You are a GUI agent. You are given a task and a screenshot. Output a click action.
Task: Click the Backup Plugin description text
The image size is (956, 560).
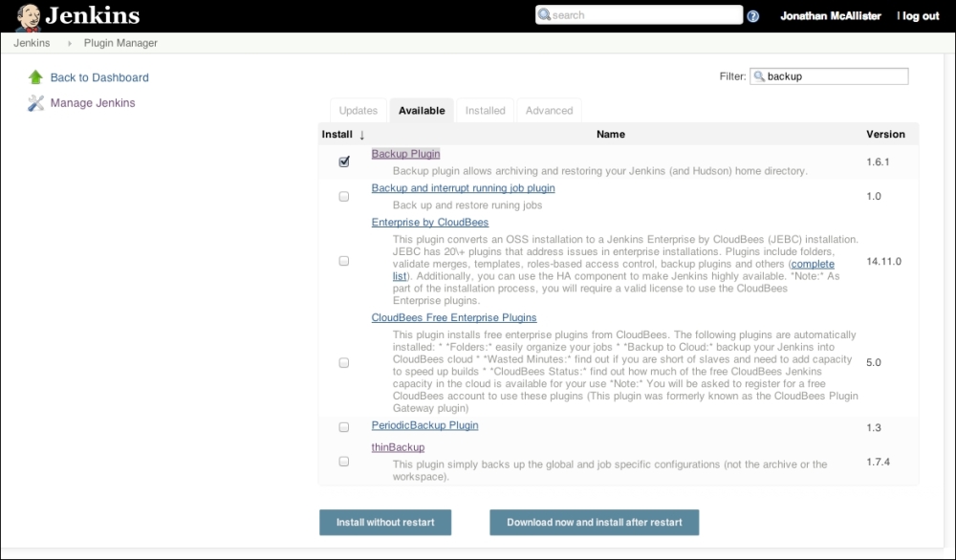coord(600,171)
